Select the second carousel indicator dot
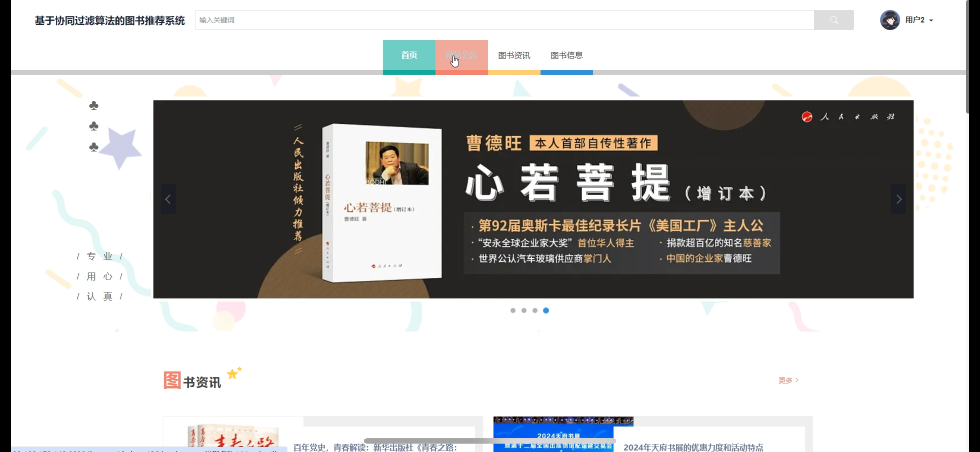The height and width of the screenshot is (452, 980). point(524,310)
